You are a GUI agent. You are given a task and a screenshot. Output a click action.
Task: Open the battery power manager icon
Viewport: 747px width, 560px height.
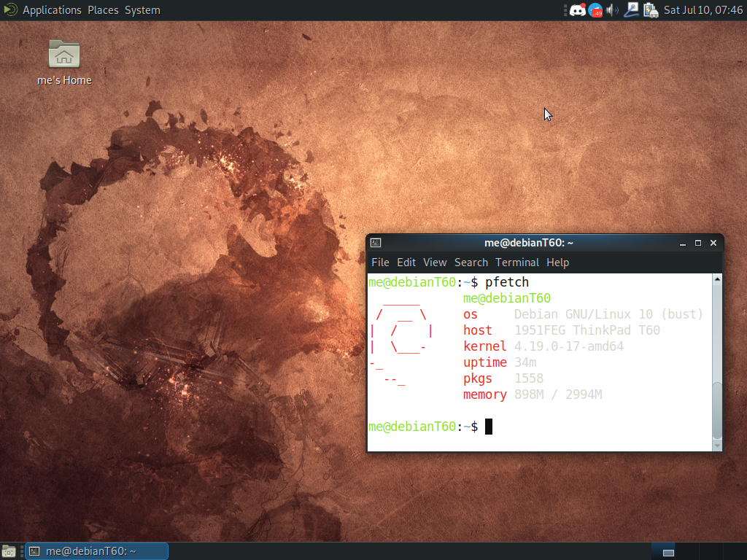click(650, 10)
